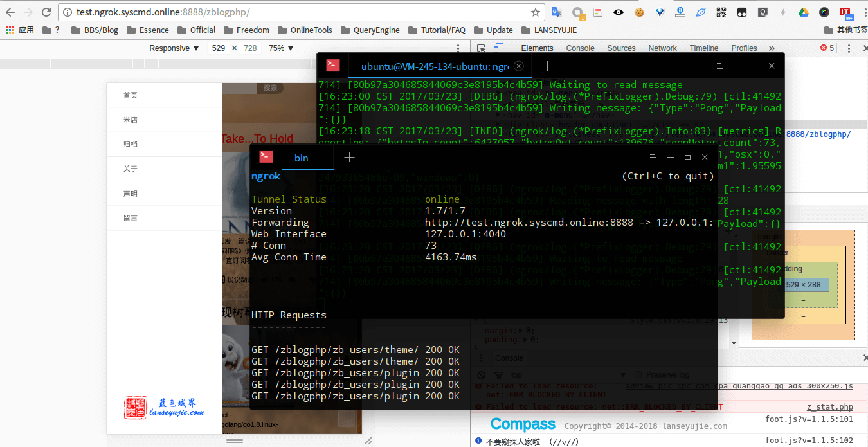This screenshot has width=868, height=447.
Task: Open the eye-shaped extension icon
Action: coord(619,12)
